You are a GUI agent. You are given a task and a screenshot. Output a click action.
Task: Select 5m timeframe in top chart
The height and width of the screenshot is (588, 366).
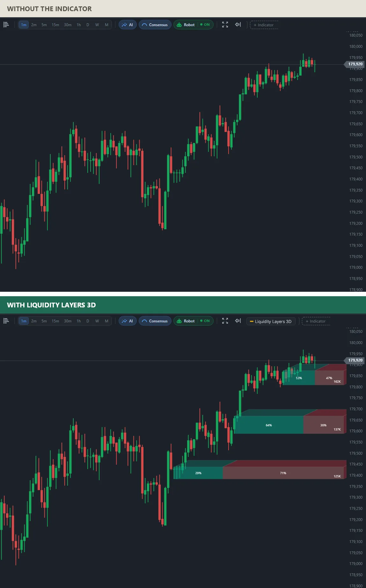(44, 25)
